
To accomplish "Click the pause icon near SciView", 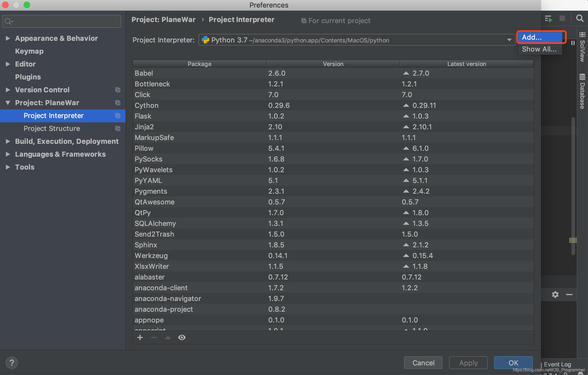I will coord(573,43).
